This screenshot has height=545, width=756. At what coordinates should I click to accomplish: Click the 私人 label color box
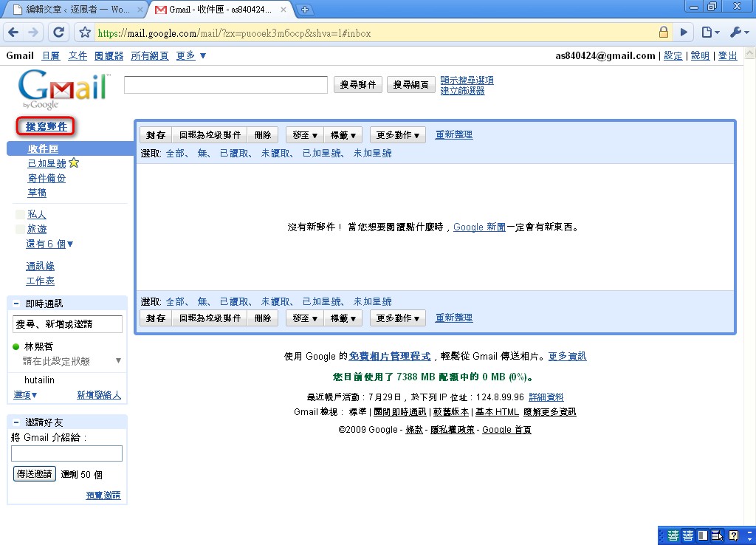[x=20, y=214]
